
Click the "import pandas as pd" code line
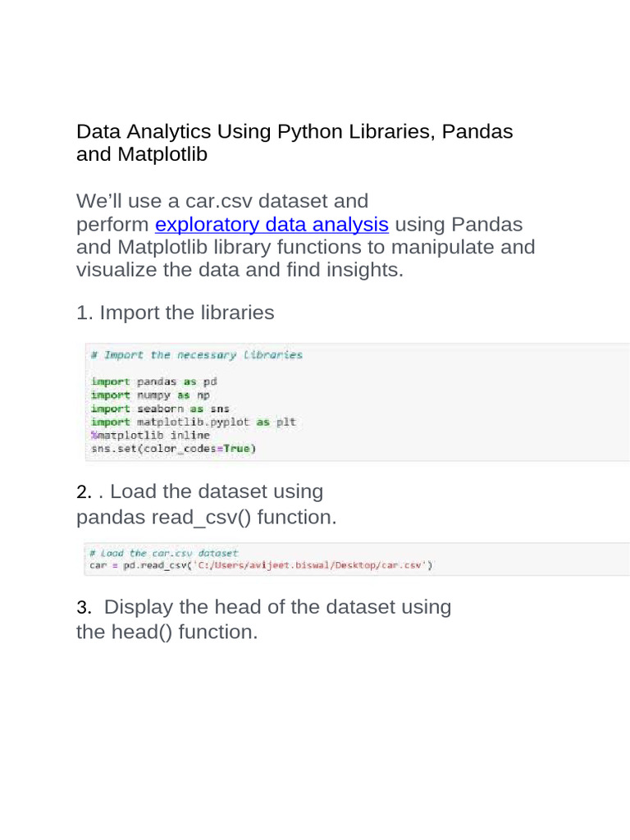point(153,381)
